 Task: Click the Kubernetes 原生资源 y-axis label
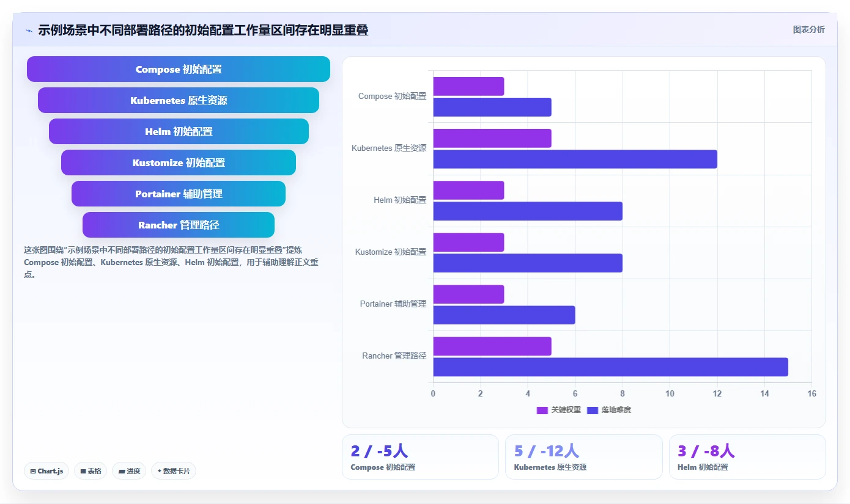tap(389, 148)
